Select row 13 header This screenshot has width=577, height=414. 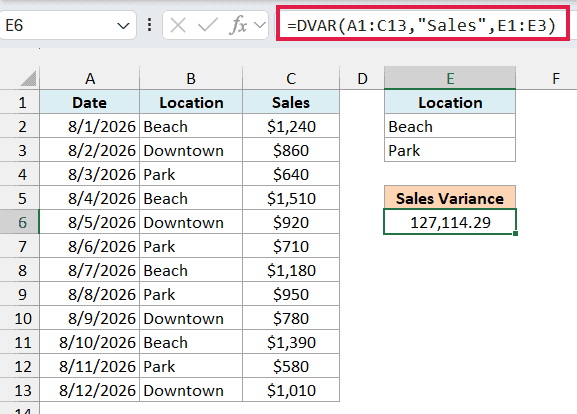click(x=20, y=390)
